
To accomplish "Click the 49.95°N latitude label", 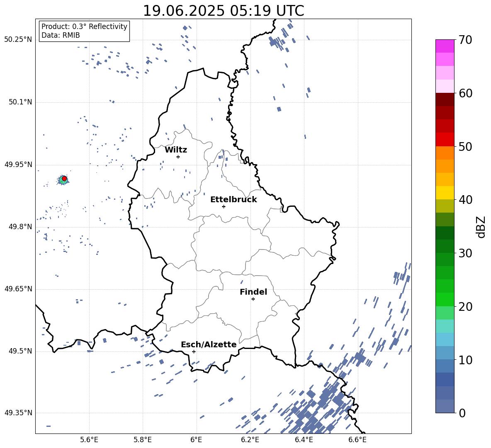I will [x=18, y=164].
